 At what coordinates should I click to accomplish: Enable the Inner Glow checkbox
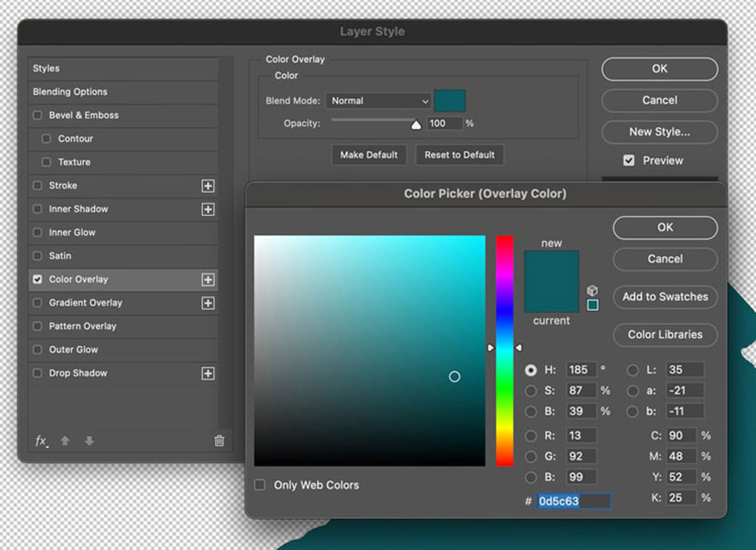pyautogui.click(x=37, y=232)
